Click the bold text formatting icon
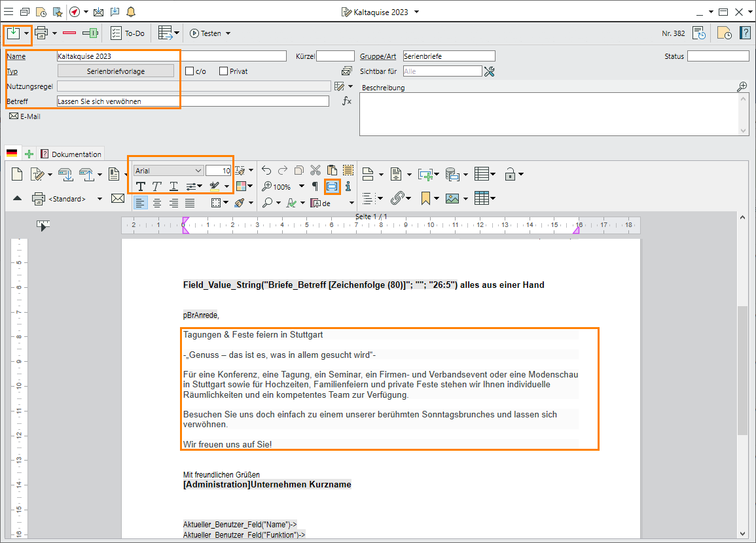 coord(140,186)
